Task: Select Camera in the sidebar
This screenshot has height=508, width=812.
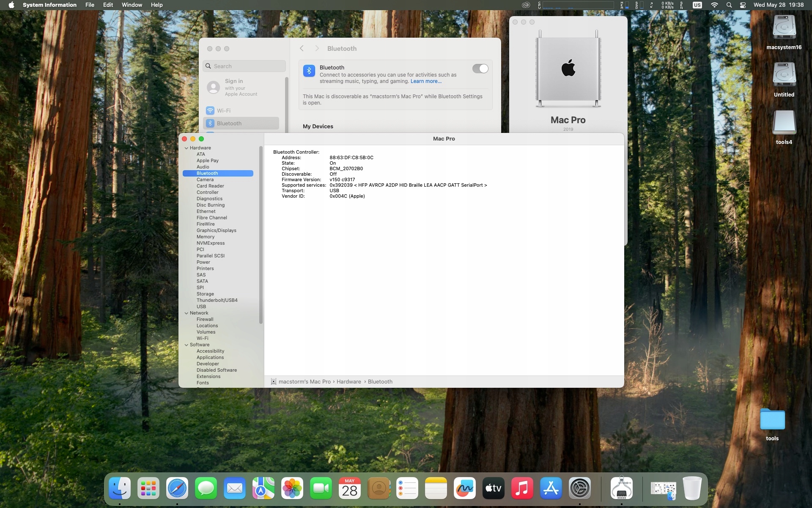Action: coord(205,180)
